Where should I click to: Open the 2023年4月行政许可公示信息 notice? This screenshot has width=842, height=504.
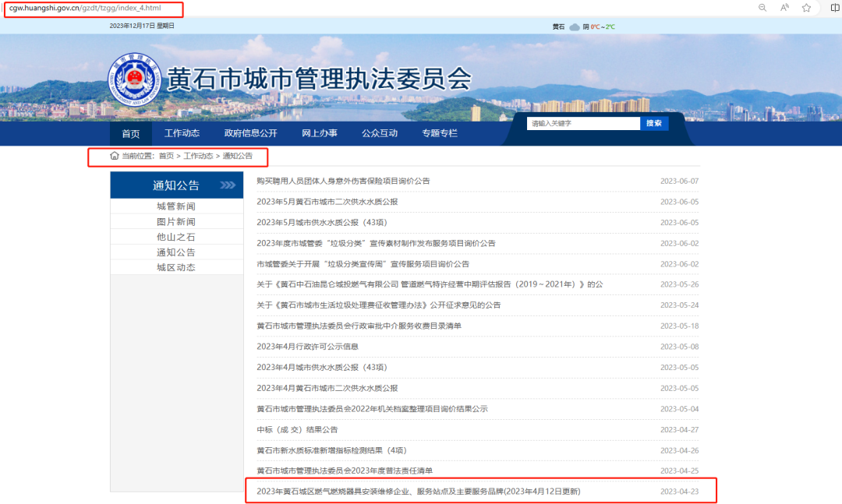pyautogui.click(x=307, y=347)
